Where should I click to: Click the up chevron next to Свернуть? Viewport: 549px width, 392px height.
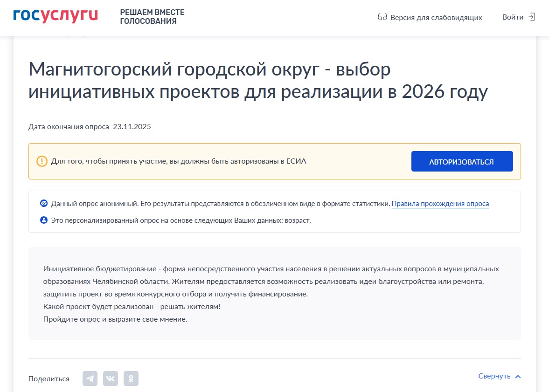pos(518,377)
